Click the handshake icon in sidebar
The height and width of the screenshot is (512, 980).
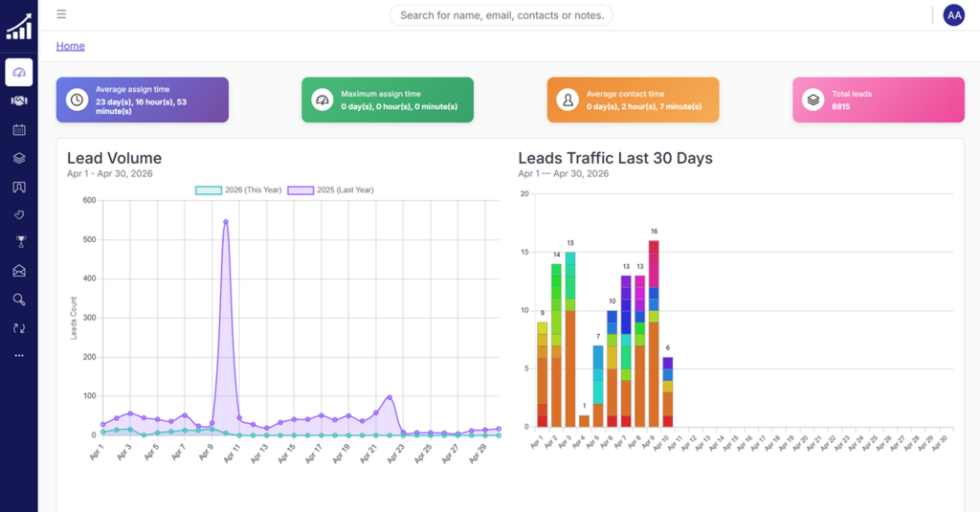19,100
